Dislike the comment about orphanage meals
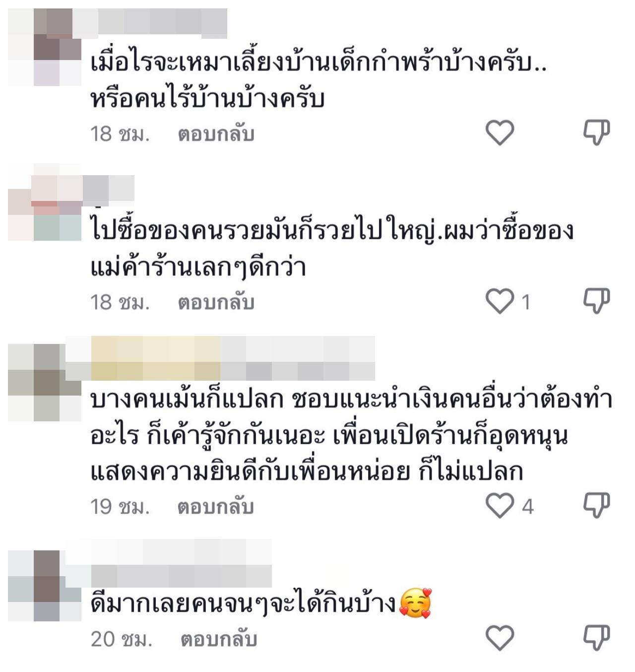 tap(596, 133)
